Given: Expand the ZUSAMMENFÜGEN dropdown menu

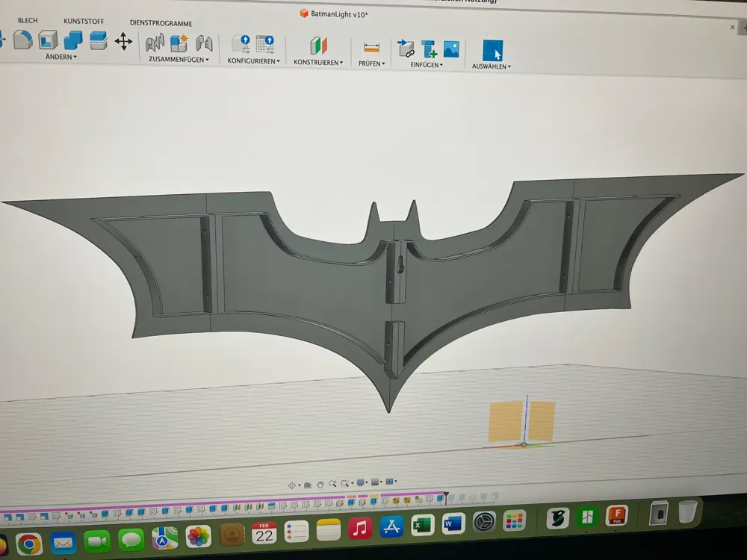Looking at the screenshot, I should pos(179,60).
